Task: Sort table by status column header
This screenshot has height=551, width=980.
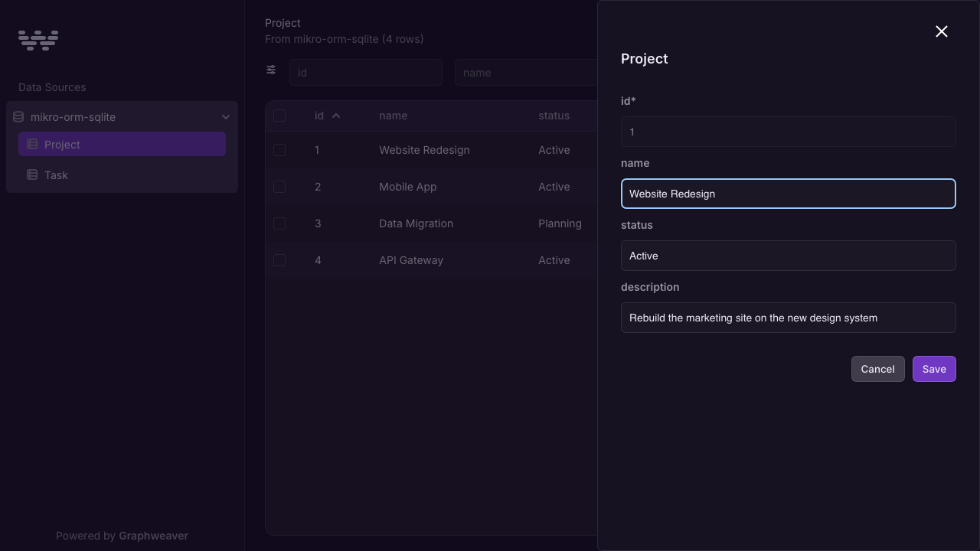Action: tap(554, 116)
